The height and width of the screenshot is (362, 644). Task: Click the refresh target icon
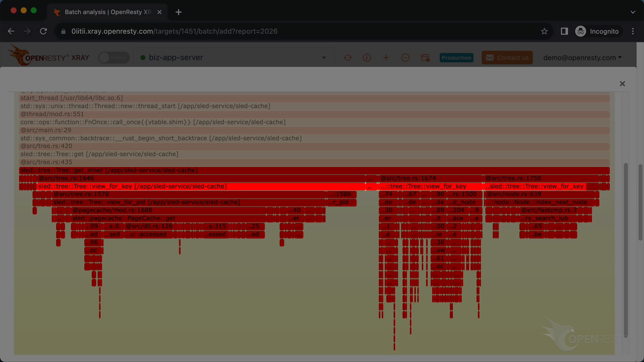(x=348, y=58)
